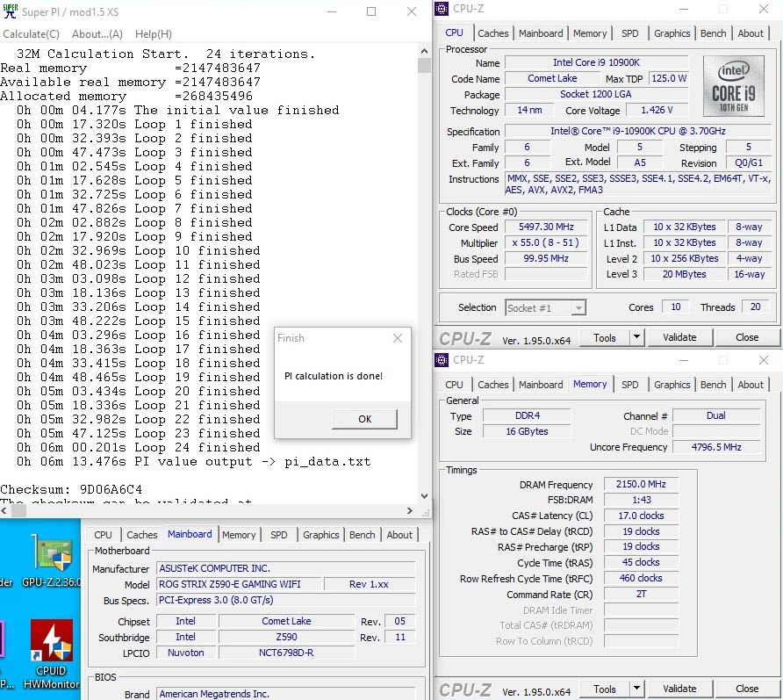Viewport: 783px width, 700px height.
Task: Click the American Megatrends Inc. BIOS brand
Action: pyautogui.click(x=285, y=694)
